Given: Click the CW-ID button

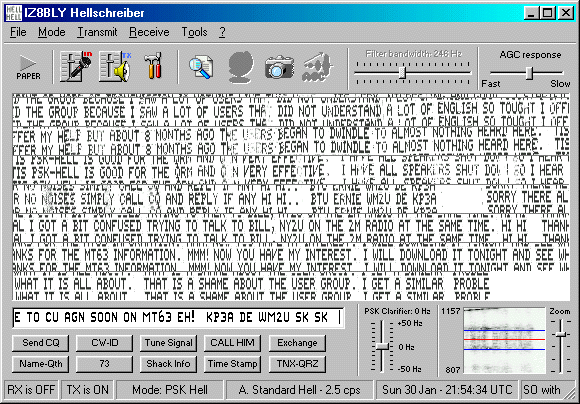Looking at the screenshot, I should pos(104,343).
